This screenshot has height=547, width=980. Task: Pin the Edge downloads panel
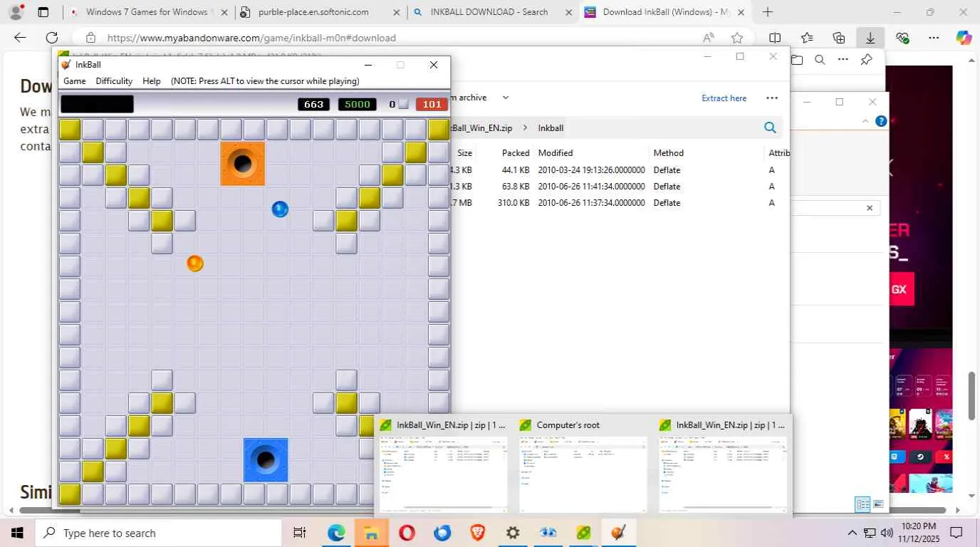[866, 60]
